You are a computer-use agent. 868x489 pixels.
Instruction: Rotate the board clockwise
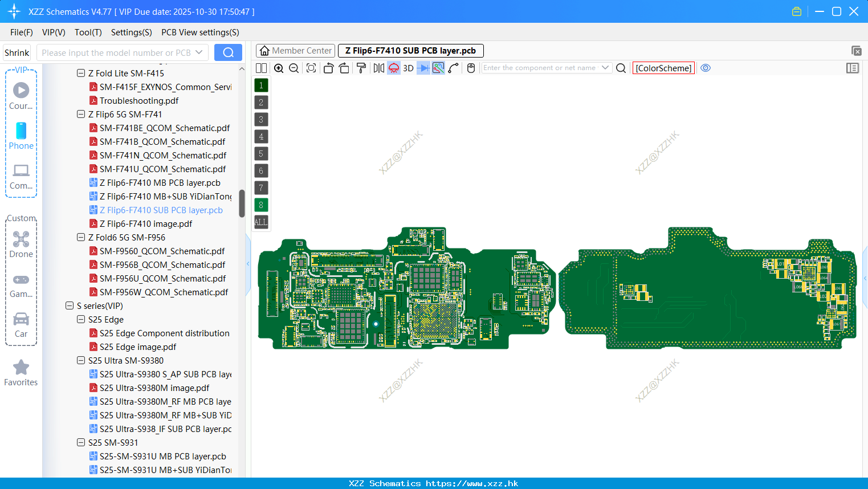(344, 68)
